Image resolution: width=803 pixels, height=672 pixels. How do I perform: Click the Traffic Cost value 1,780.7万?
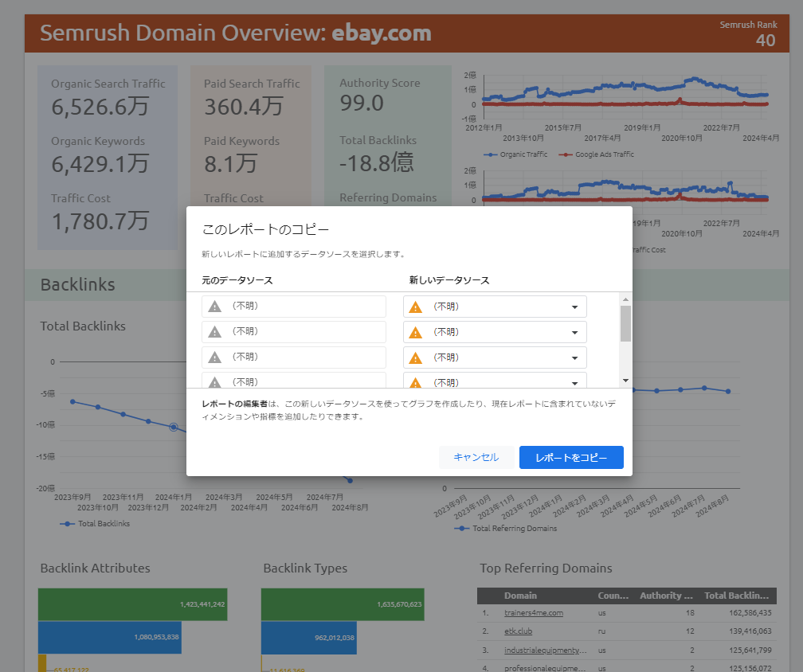(x=100, y=221)
